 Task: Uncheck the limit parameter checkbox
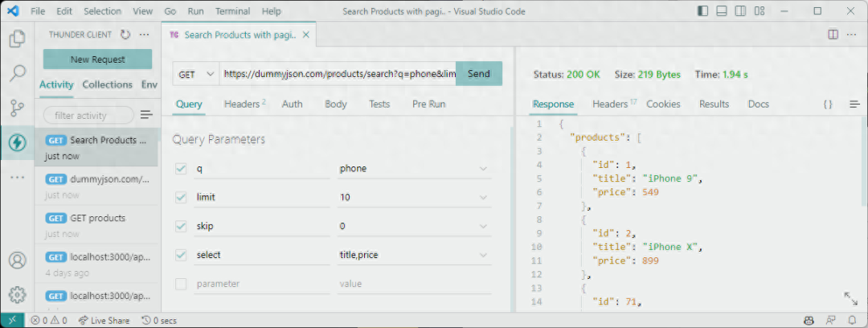tap(181, 198)
